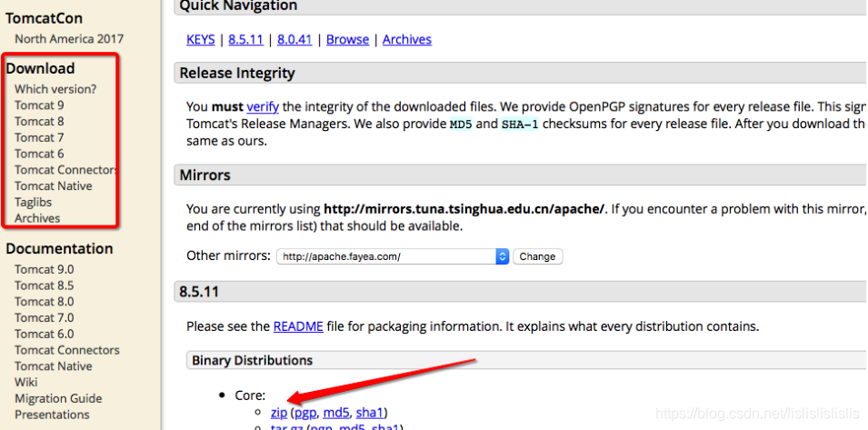Image resolution: width=868 pixels, height=430 pixels.
Task: Open the pgp signature link for zip
Action: click(305, 413)
